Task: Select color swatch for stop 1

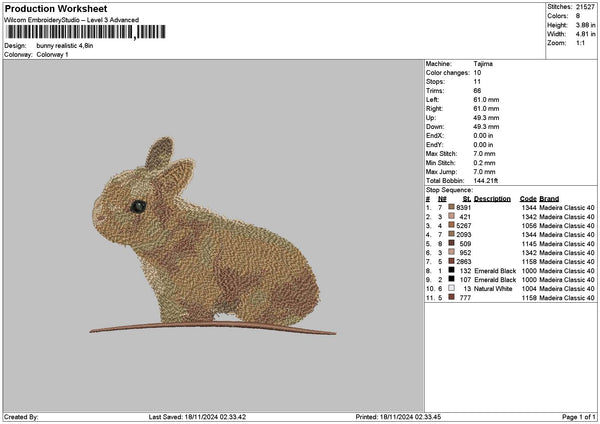Action: (x=452, y=207)
